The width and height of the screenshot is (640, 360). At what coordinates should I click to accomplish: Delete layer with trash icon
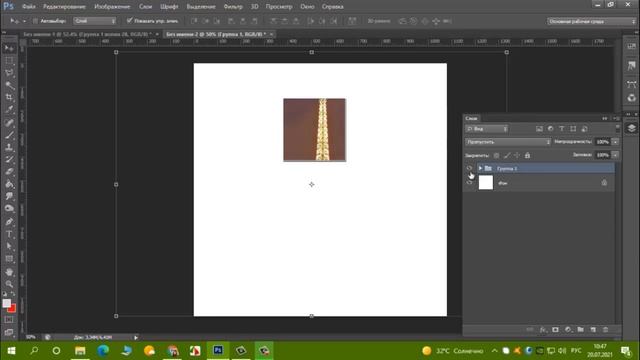click(606, 330)
